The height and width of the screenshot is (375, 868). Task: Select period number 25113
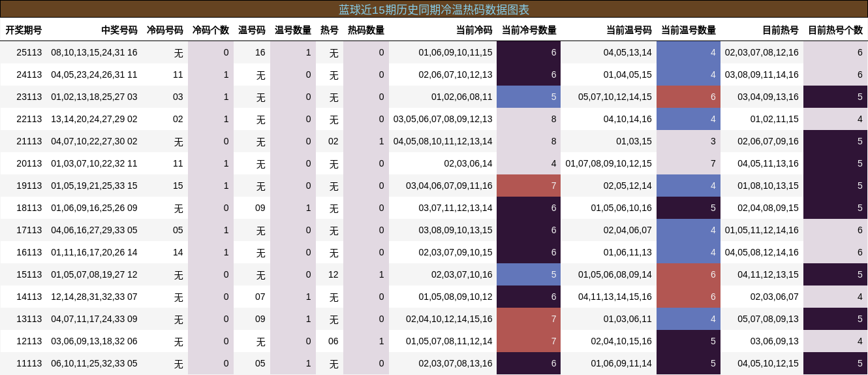[29, 52]
